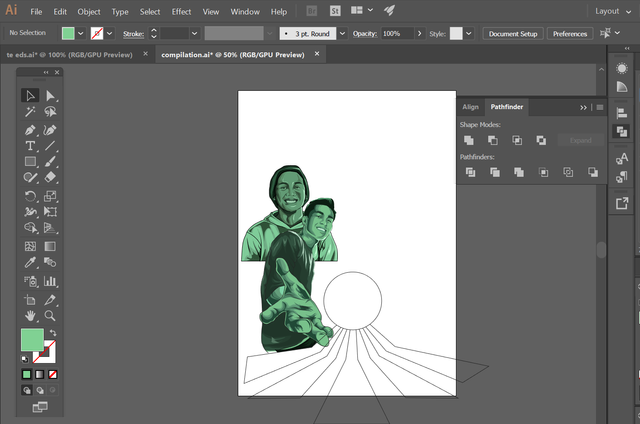
Task: Open the Effect menu
Action: click(x=181, y=11)
